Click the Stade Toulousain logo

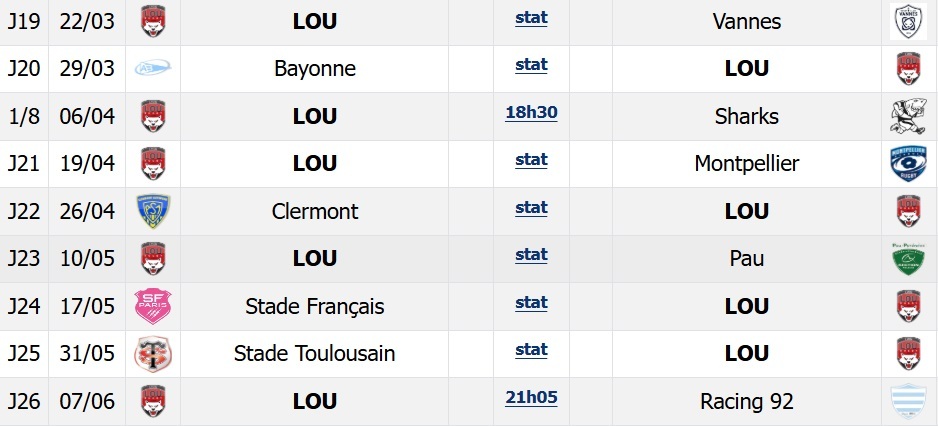[x=153, y=353]
